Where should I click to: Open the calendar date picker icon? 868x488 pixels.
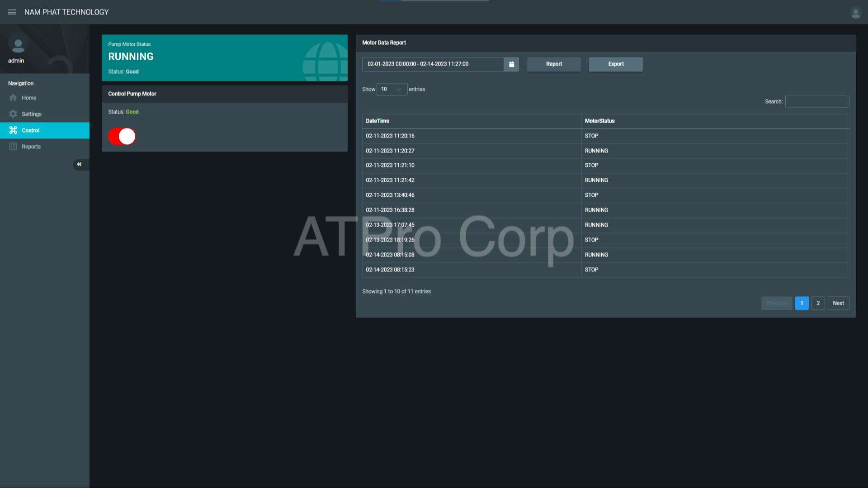(x=511, y=64)
